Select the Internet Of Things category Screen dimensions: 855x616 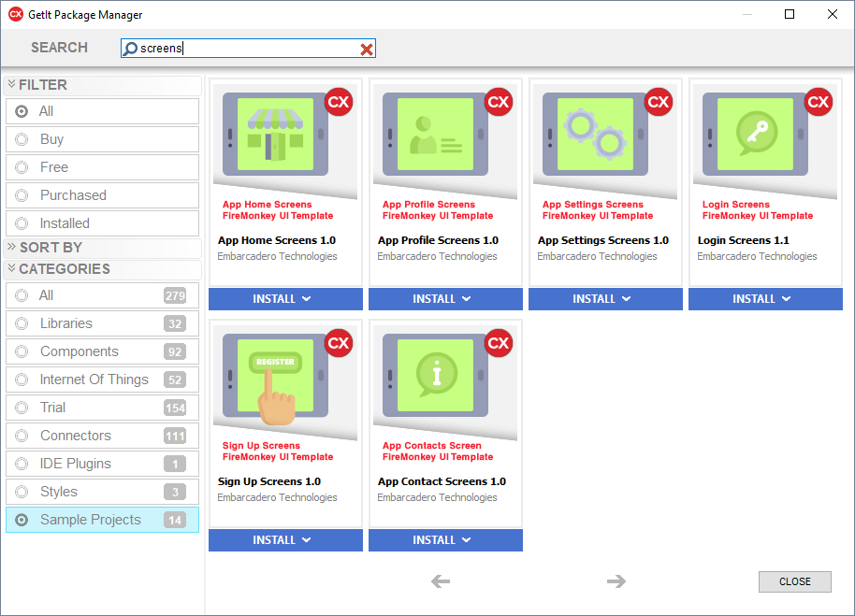tap(103, 380)
